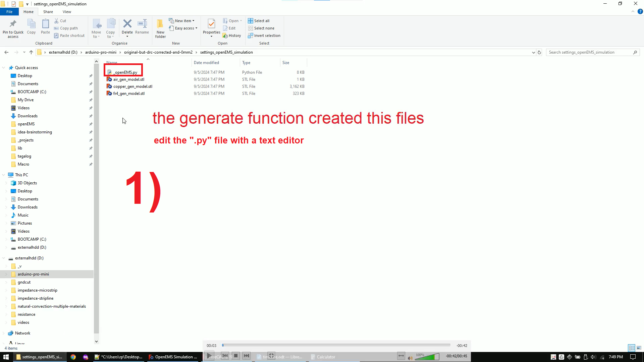The height and width of the screenshot is (362, 644).
Task: Switch to the View ribbon tab
Action: pyautogui.click(x=67, y=12)
